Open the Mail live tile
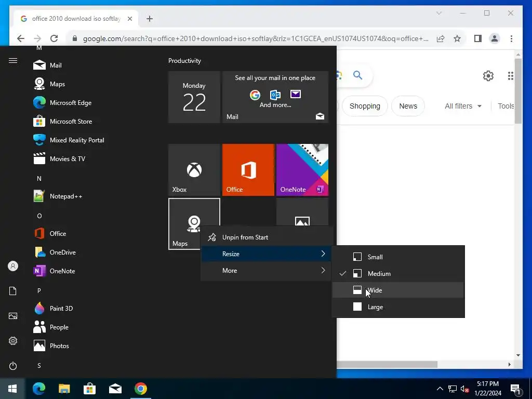532x399 pixels. coord(275,97)
